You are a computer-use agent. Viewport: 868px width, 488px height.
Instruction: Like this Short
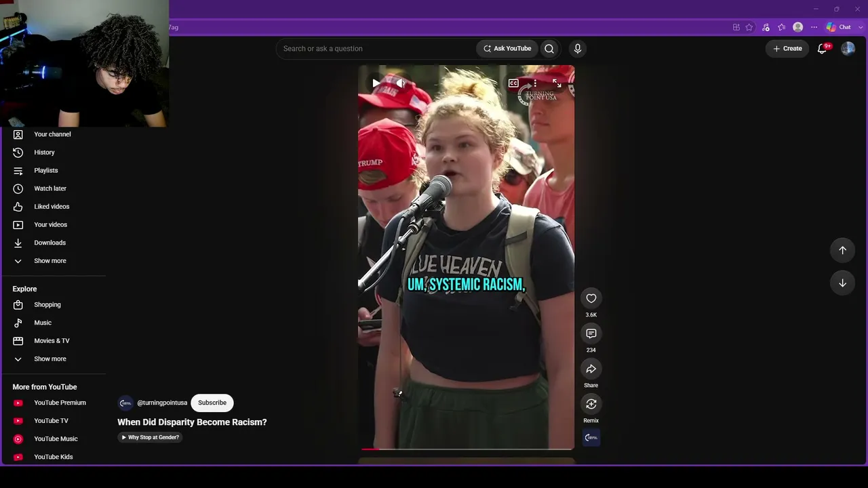click(591, 298)
